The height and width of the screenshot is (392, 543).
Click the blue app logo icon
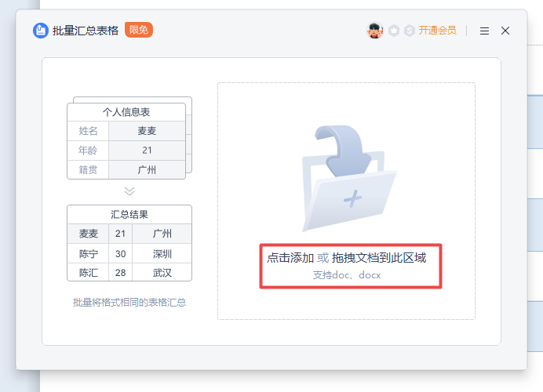[x=41, y=31]
